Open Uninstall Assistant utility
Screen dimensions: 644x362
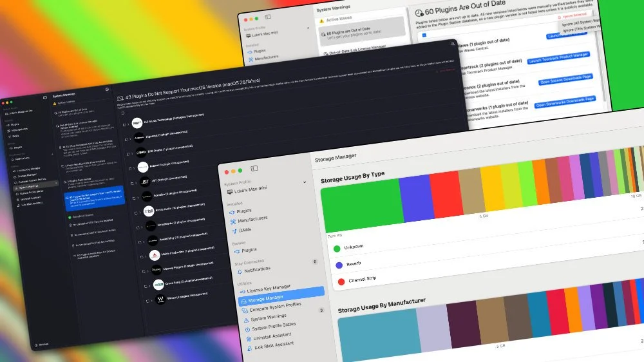(x=269, y=336)
